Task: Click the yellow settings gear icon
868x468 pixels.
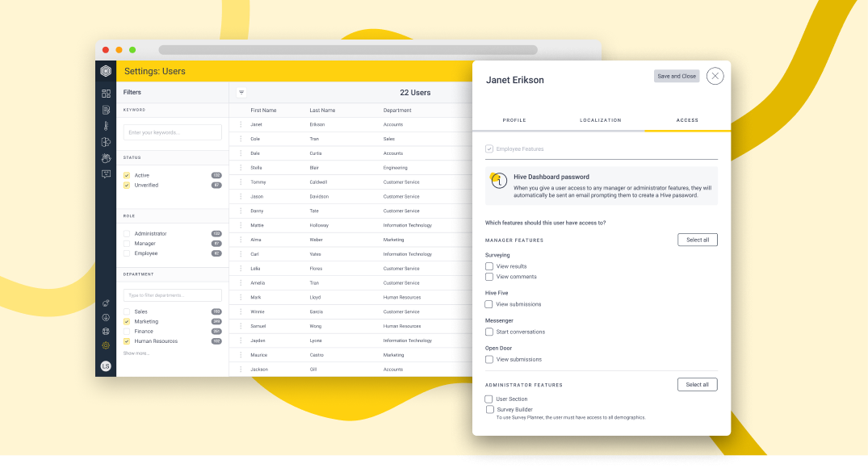Action: (x=106, y=345)
